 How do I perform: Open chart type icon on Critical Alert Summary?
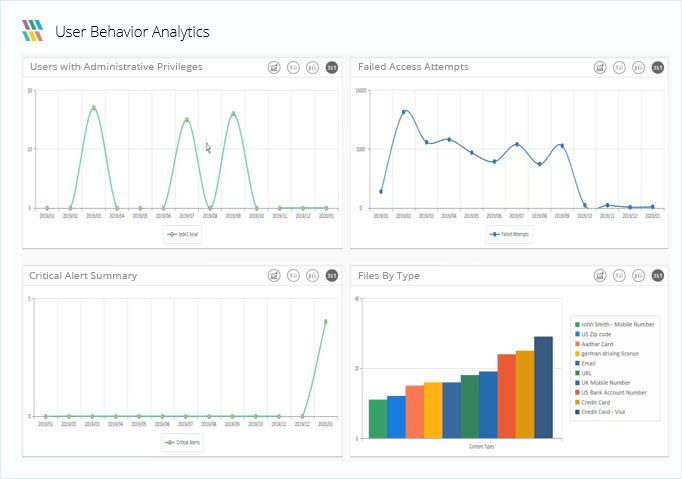(x=274, y=275)
